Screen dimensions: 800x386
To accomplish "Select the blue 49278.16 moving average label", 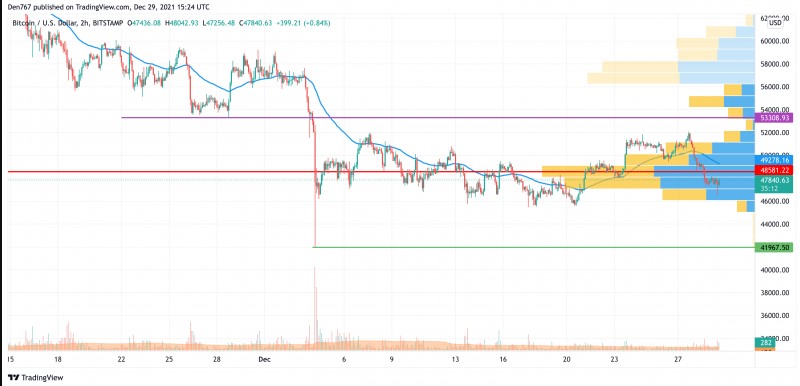I will pyautogui.click(x=773, y=160).
